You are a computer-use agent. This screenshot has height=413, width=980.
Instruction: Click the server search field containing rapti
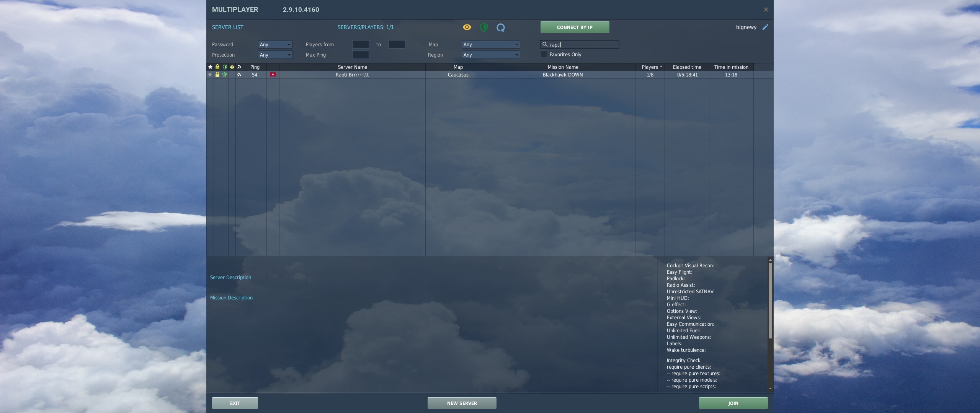point(580,44)
